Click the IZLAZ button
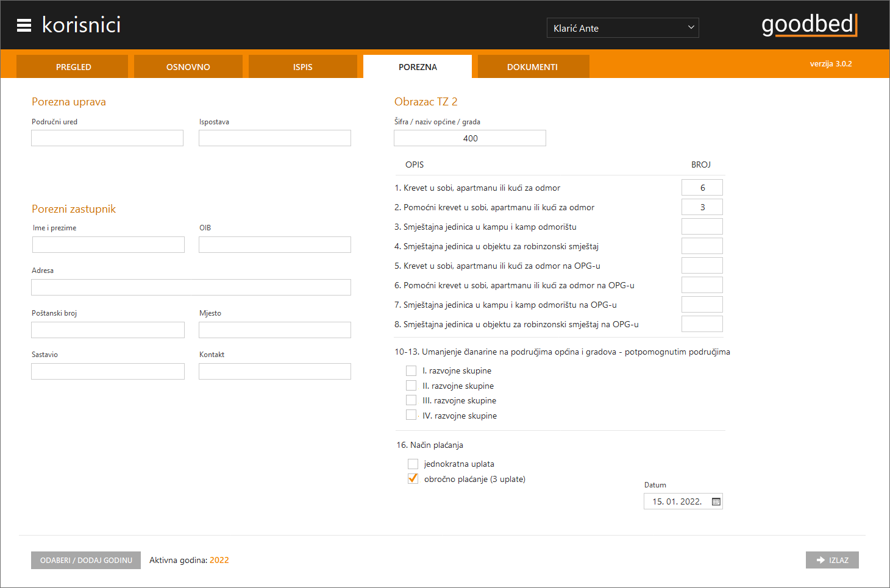This screenshot has width=890, height=588. click(x=832, y=560)
